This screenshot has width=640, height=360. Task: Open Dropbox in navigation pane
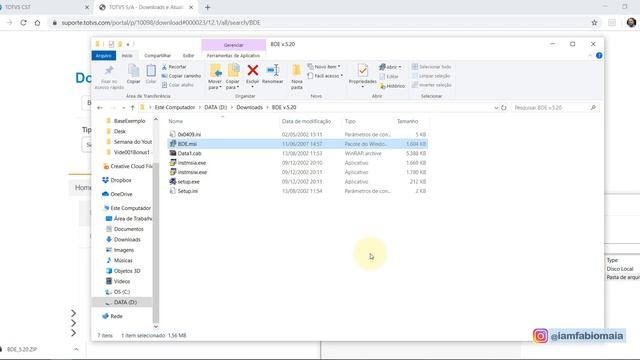tap(121, 180)
